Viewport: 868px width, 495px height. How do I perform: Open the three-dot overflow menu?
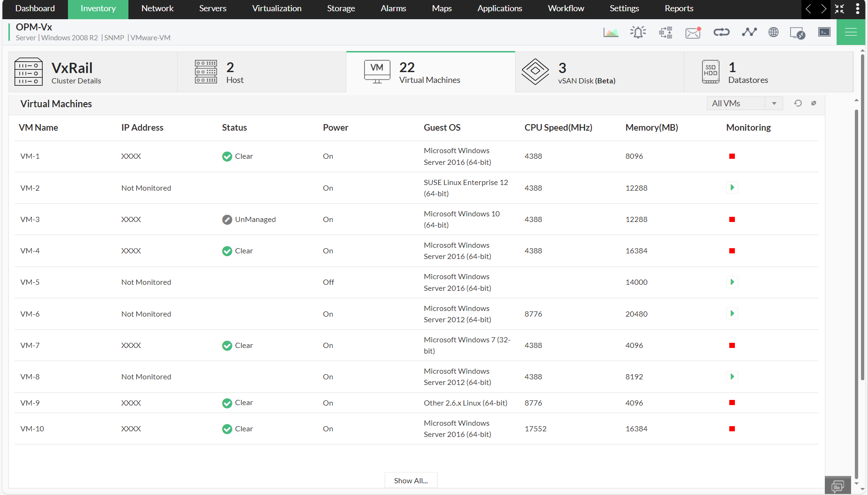click(857, 8)
